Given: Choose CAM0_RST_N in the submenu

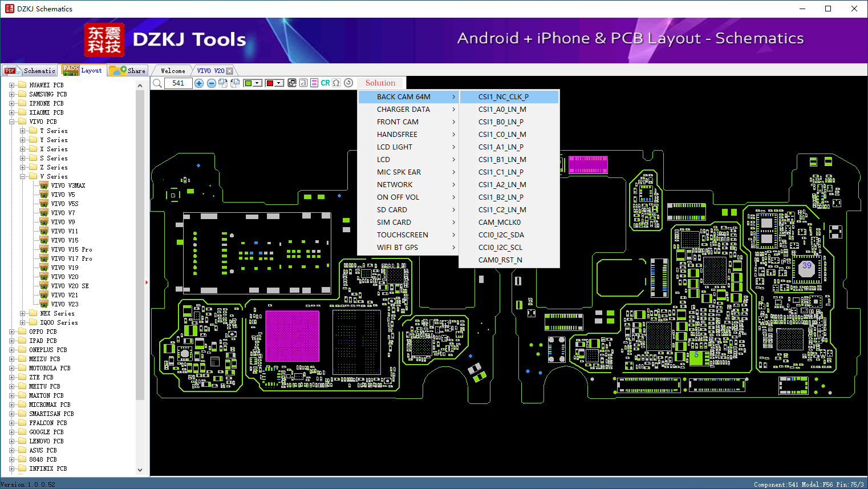Looking at the screenshot, I should [509, 260].
